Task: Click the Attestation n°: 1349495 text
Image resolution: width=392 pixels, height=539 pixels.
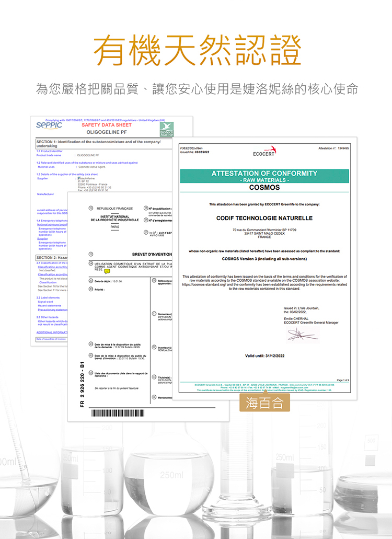Action: pos(333,148)
